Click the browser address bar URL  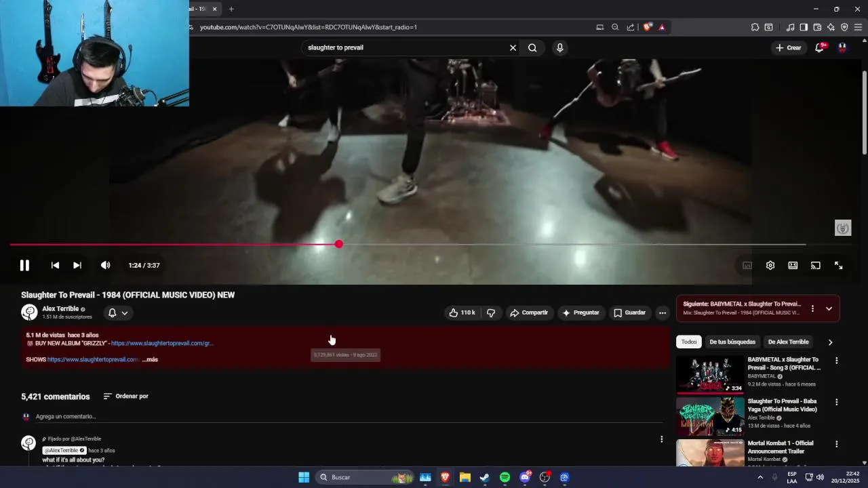click(x=309, y=27)
